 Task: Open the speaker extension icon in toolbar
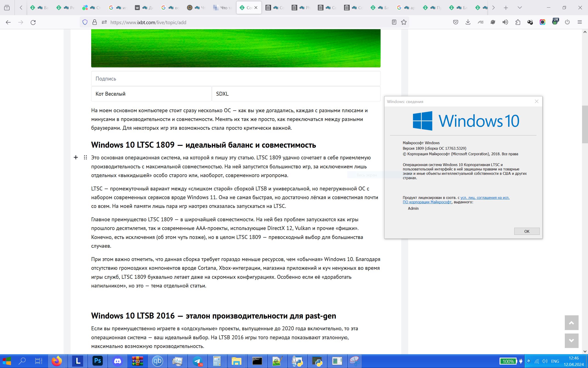(505, 22)
